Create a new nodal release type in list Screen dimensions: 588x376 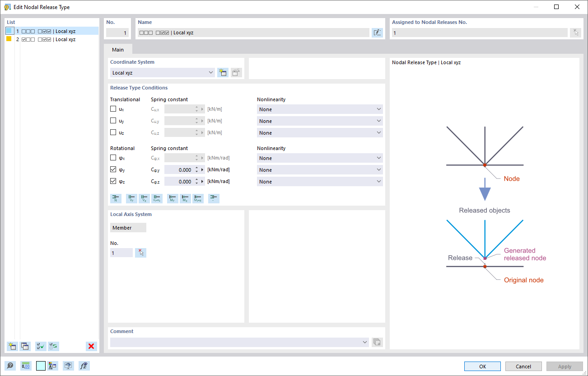click(11, 346)
